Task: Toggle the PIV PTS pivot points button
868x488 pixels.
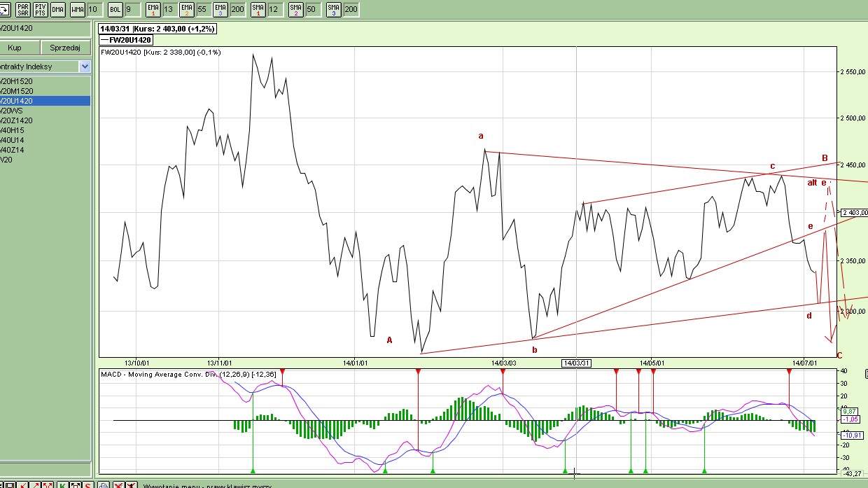Action: coord(41,10)
